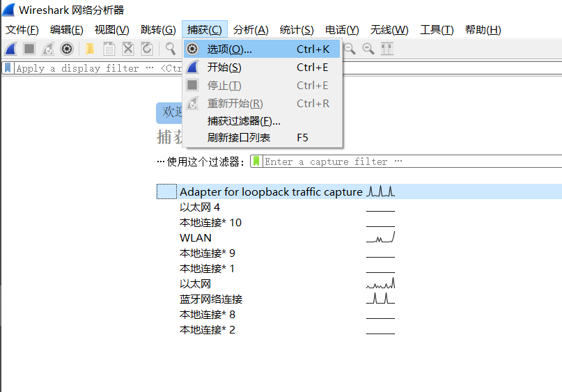The width and height of the screenshot is (562, 392).
Task: Click the loopback adapter traffic sparkline
Action: coord(381,191)
